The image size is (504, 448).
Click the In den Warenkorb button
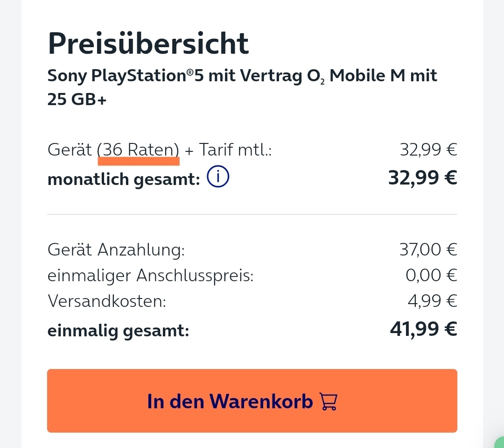252,401
